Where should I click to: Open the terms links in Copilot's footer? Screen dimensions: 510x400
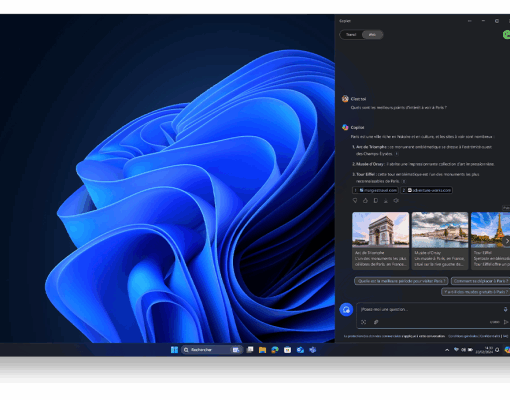[x=478, y=336]
